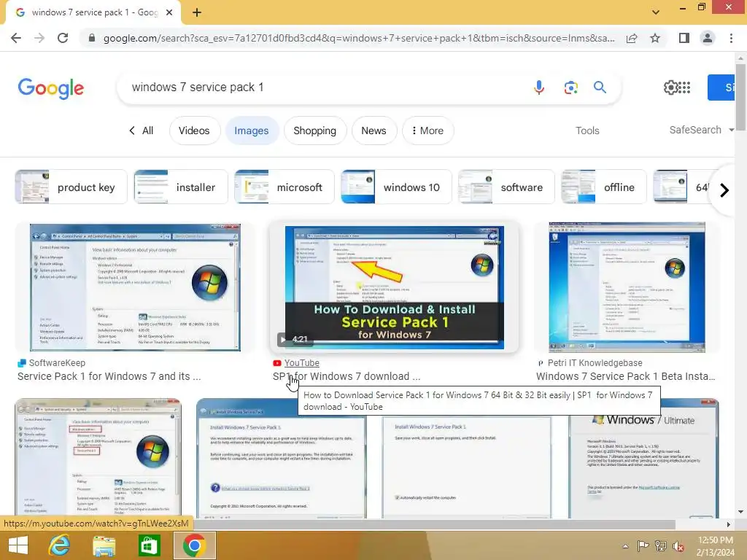Click Chrome icon in taskbar
This screenshot has width=747, height=560.
[194, 545]
